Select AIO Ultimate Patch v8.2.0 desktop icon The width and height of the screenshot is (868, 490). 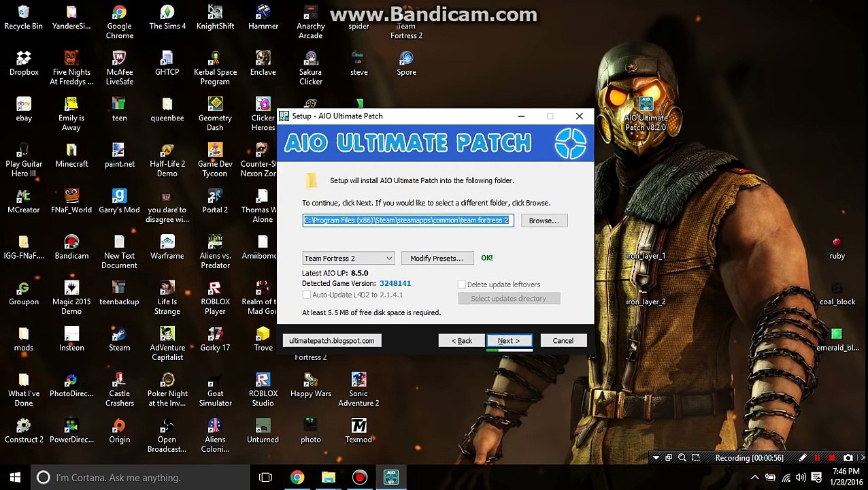click(645, 114)
